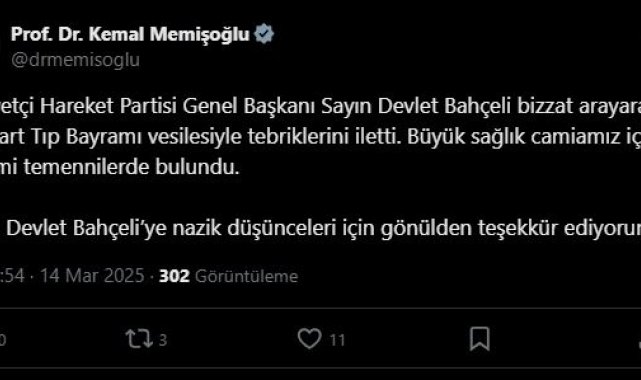Click the share icon at the right edge
This screenshot has width=641, height=380.
click(639, 340)
